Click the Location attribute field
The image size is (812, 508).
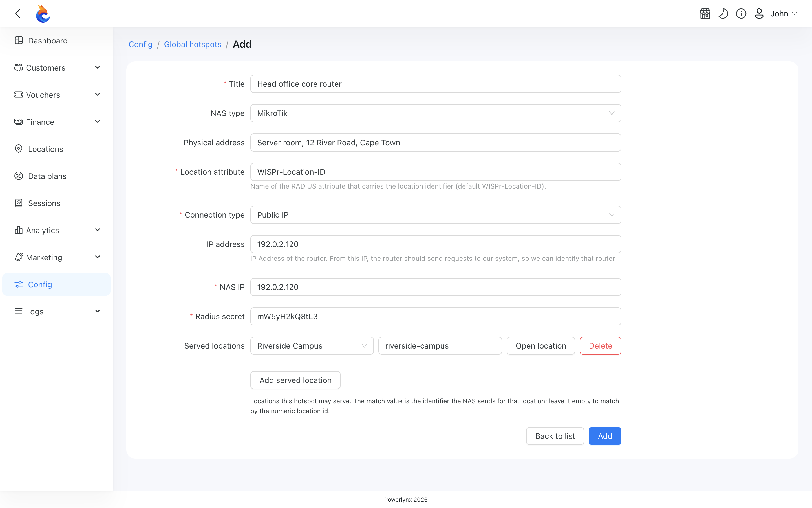(x=436, y=172)
